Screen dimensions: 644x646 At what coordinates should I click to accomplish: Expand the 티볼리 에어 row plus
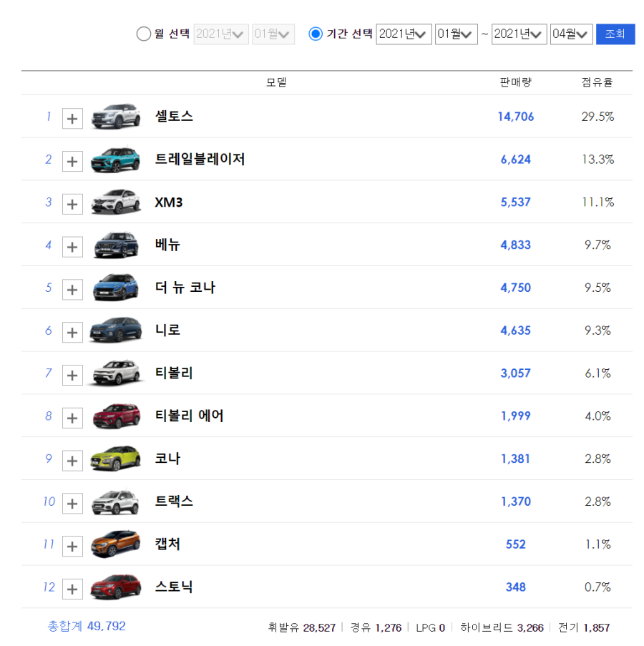72,419
